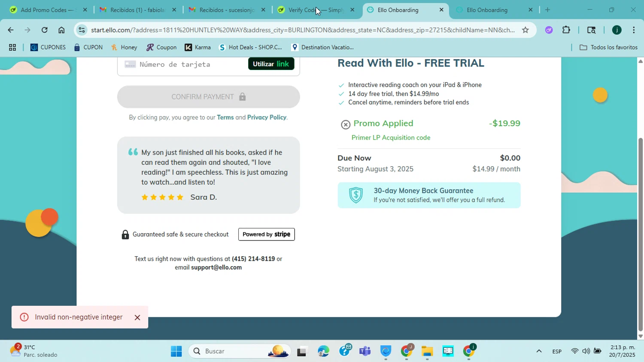Click the browser address bar URL
Image resolution: width=644 pixels, height=362 pixels.
pos(303,30)
